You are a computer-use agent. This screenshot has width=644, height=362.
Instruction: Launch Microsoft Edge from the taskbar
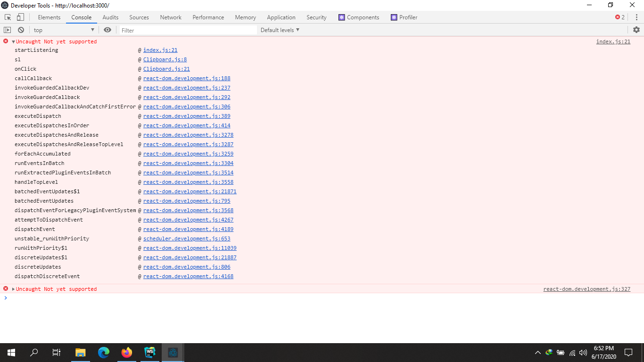tap(104, 352)
